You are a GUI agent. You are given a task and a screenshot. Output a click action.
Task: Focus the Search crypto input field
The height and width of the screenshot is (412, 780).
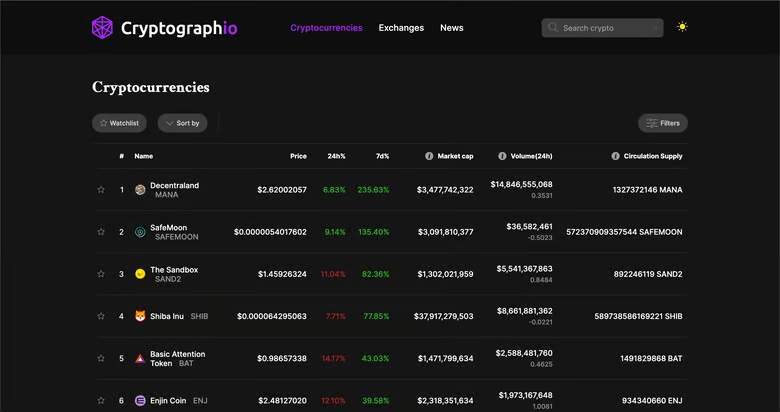point(602,28)
